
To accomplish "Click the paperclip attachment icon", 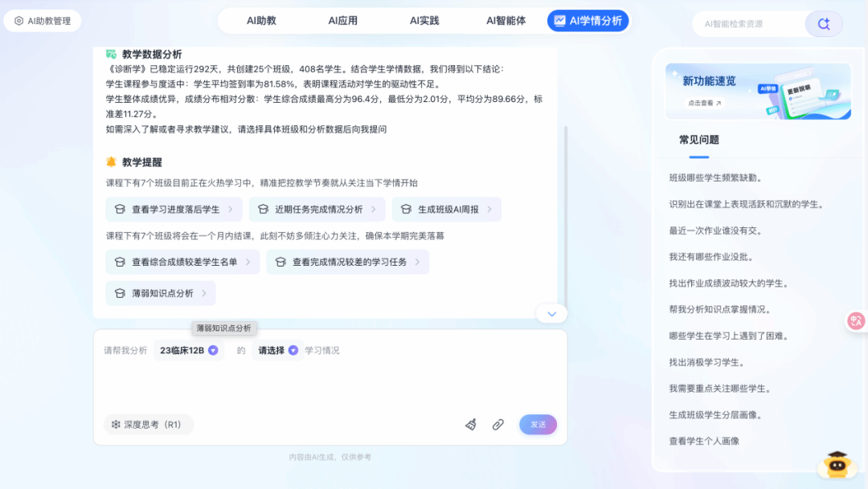I will coord(498,425).
